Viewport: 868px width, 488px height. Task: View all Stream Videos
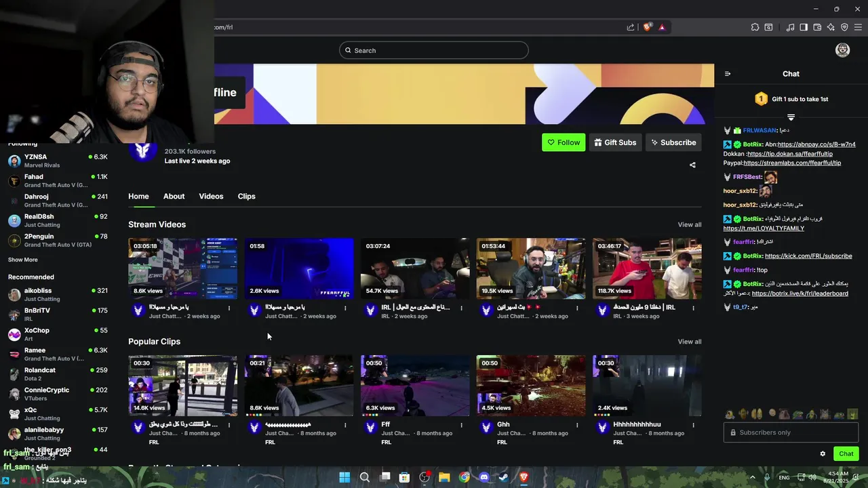(x=690, y=225)
